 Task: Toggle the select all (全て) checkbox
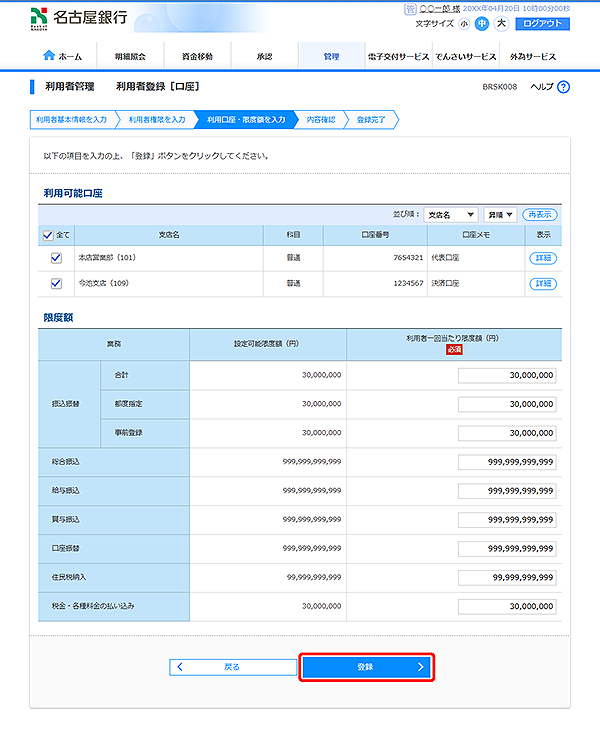pos(48,236)
